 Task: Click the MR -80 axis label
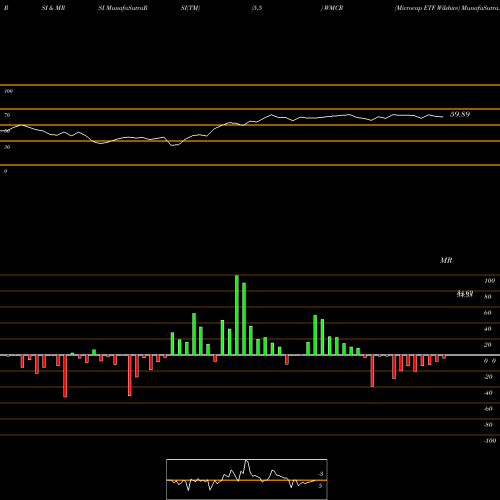pyautogui.click(x=488, y=425)
